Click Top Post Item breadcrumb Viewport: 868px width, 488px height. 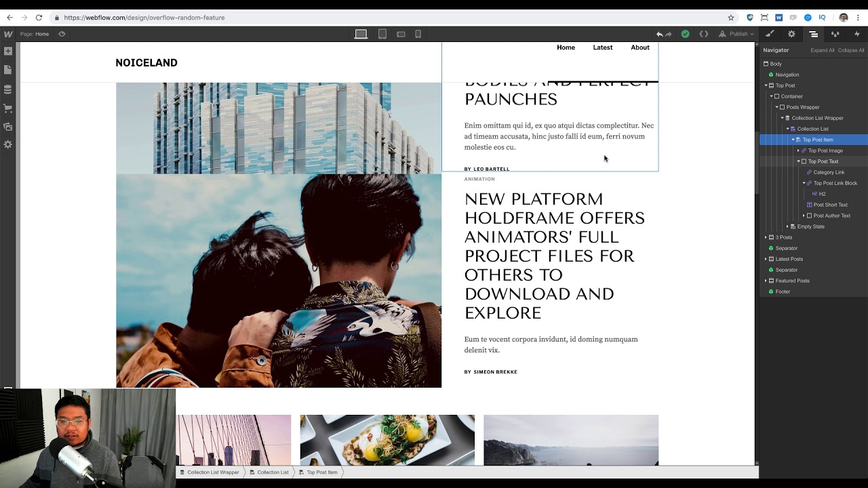319,472
